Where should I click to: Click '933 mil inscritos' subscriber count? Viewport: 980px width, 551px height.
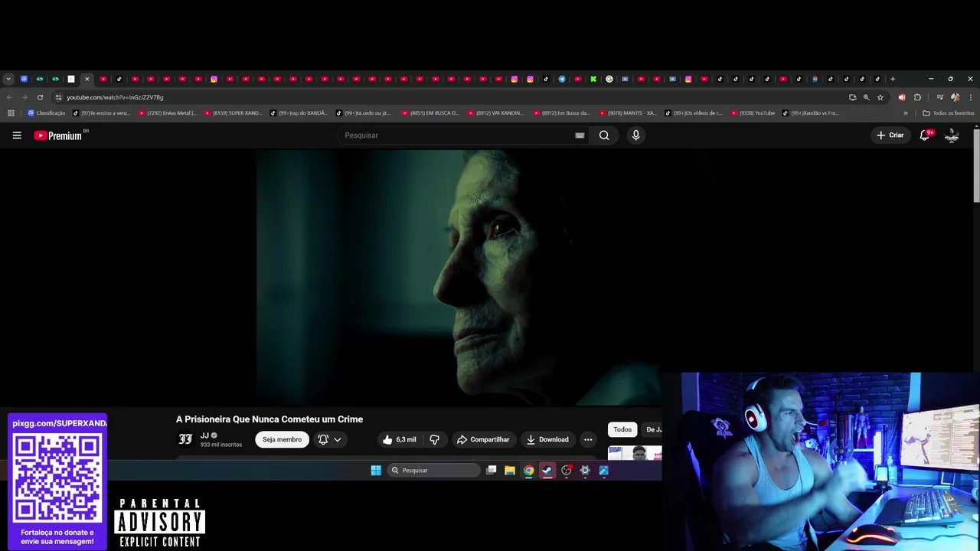221,445
